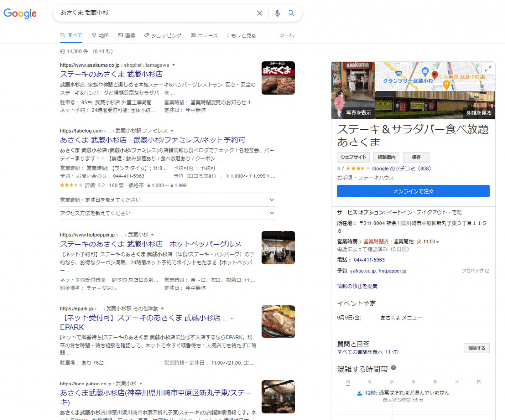The image size is (505, 420).
Task: Open dropdown arrow next to asakuma.co.jp URL
Action: point(174,65)
